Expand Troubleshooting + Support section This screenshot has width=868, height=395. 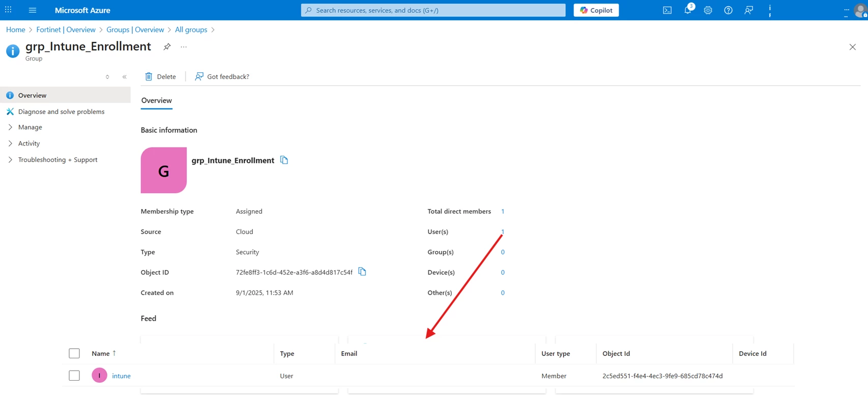[57, 160]
